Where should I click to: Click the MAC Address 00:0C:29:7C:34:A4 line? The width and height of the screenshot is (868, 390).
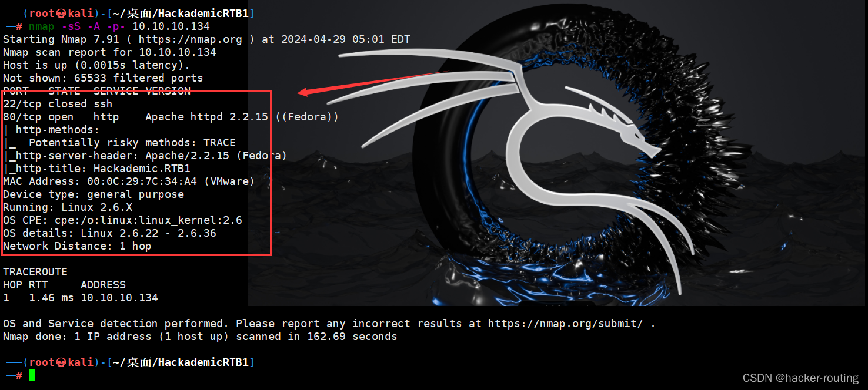(129, 181)
